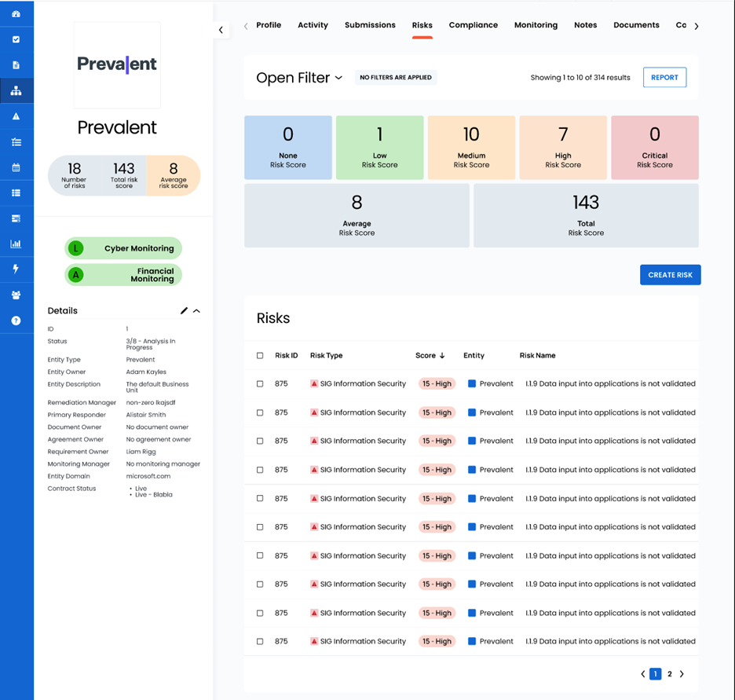Open the stacked cards icon in sidebar
735x700 pixels.
click(x=16, y=218)
